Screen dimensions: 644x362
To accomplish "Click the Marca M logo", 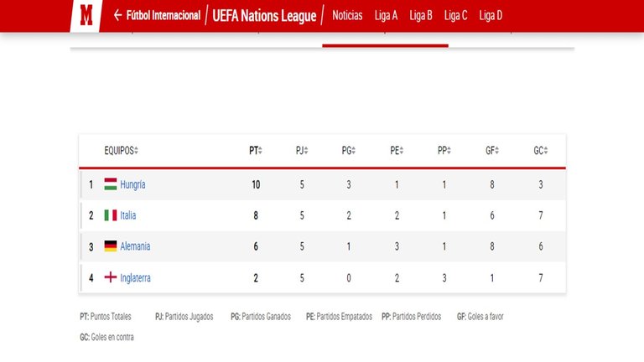I will [x=86, y=16].
